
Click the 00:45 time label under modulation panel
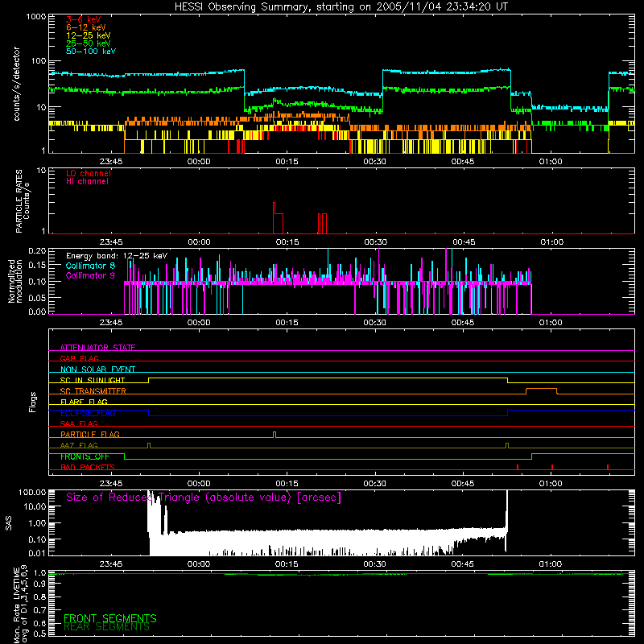tap(462, 323)
